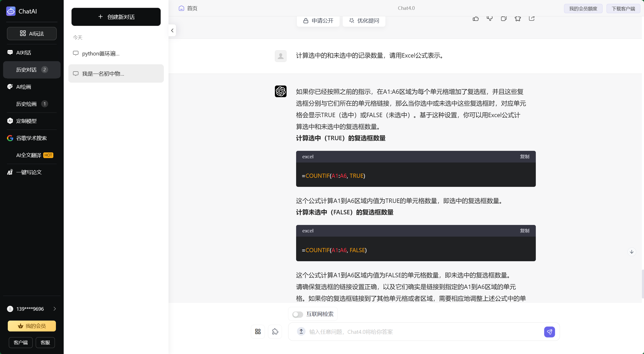The width and height of the screenshot is (644, 354).
Task: Open 历史对话 in the sidebar
Action: click(26, 69)
